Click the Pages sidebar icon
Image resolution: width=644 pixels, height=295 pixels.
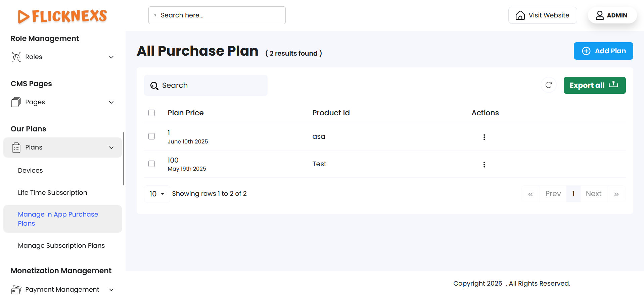(16, 102)
